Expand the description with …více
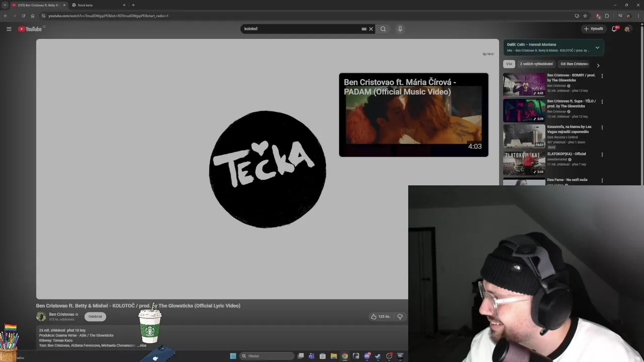Image resolution: width=644 pixels, height=362 pixels. tap(142, 345)
